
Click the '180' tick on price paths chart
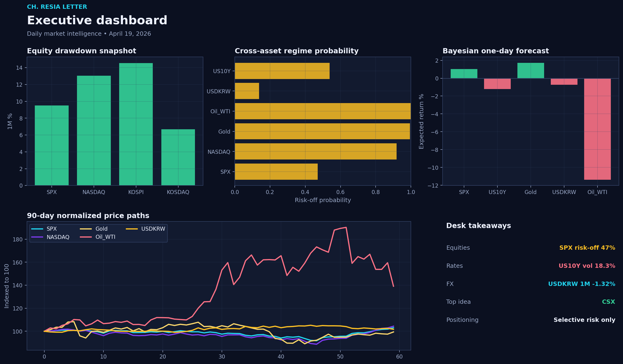[18, 239]
